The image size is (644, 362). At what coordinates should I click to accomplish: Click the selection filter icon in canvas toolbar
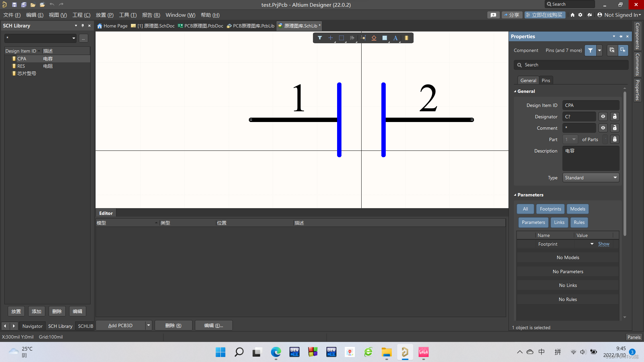point(320,38)
